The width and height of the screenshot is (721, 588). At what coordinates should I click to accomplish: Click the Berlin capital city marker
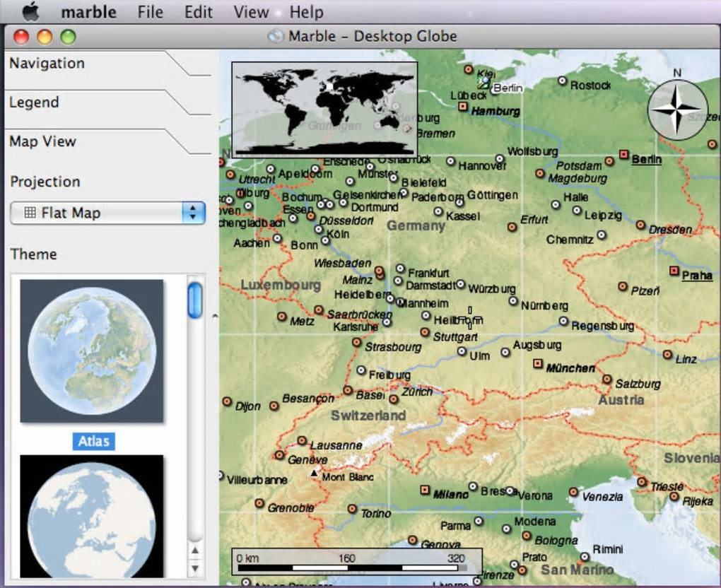click(623, 154)
